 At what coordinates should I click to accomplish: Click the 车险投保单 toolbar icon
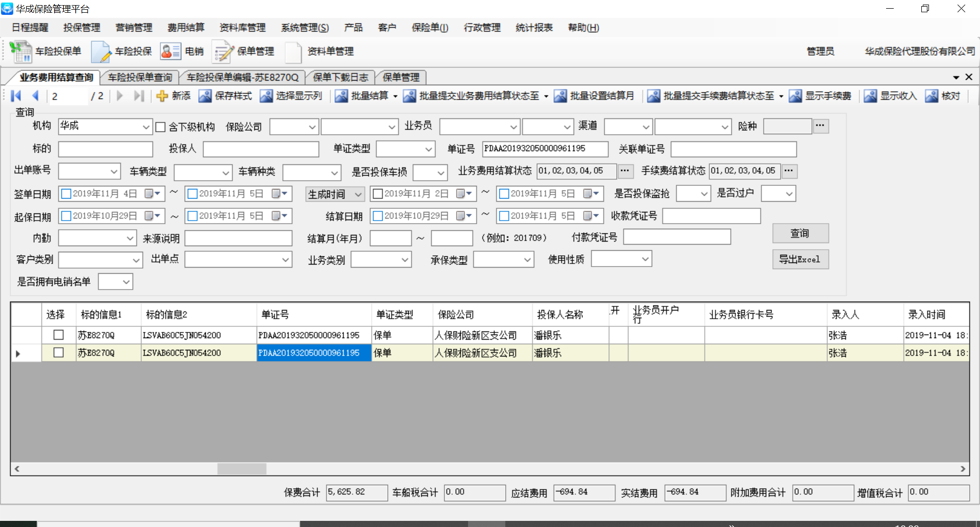pos(21,52)
